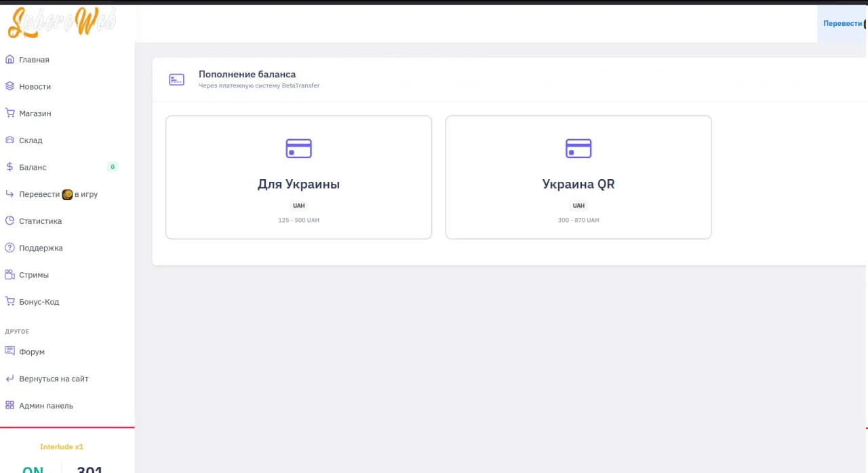
Task: Click the camera icon beside Стримы
Action: coord(9,275)
